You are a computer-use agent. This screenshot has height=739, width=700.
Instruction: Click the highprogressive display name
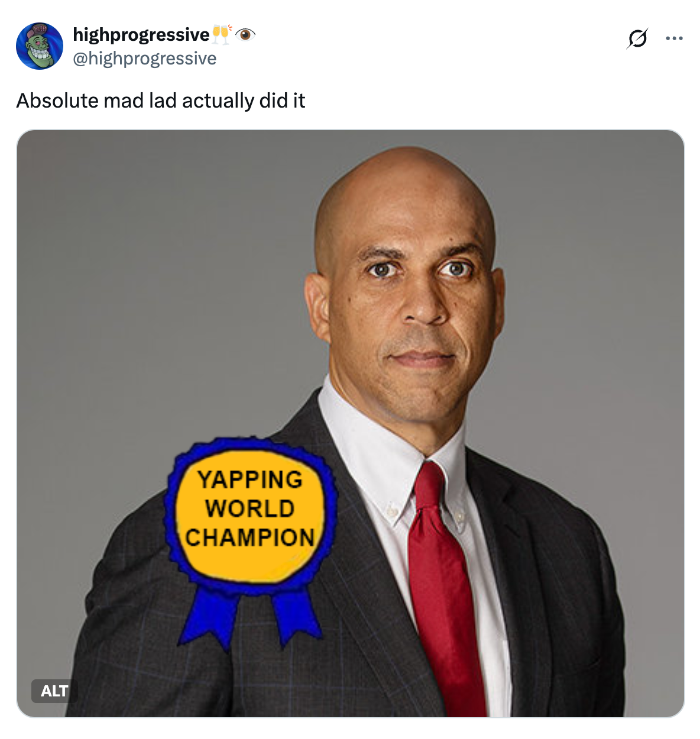coord(142,34)
